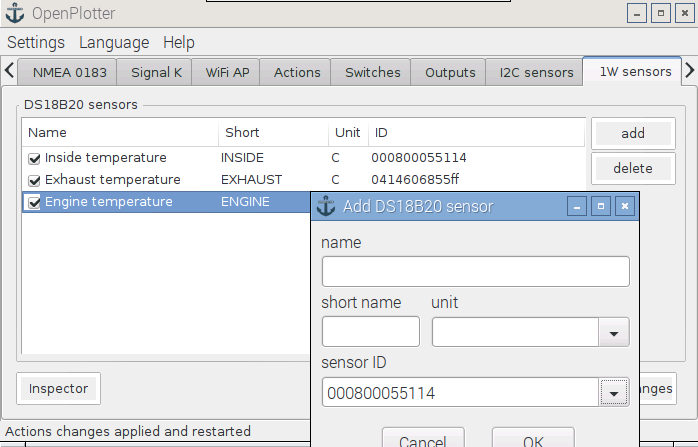Cancel the Add DS18B20 sensor dialog
698x447 pixels.
(x=423, y=438)
